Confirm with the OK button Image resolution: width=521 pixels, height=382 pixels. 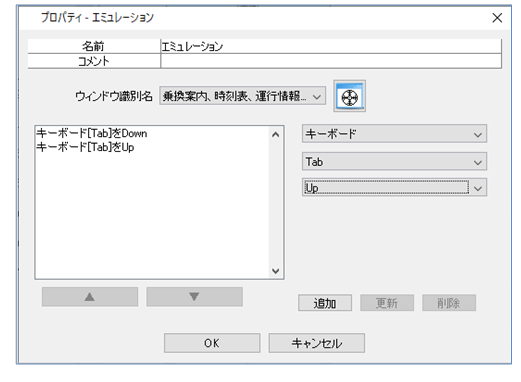212,343
